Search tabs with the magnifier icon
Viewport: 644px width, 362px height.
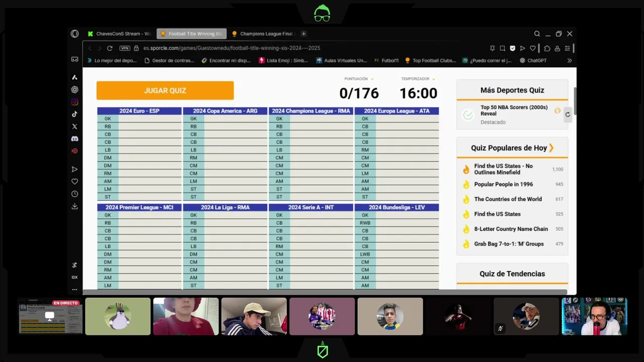click(x=537, y=34)
